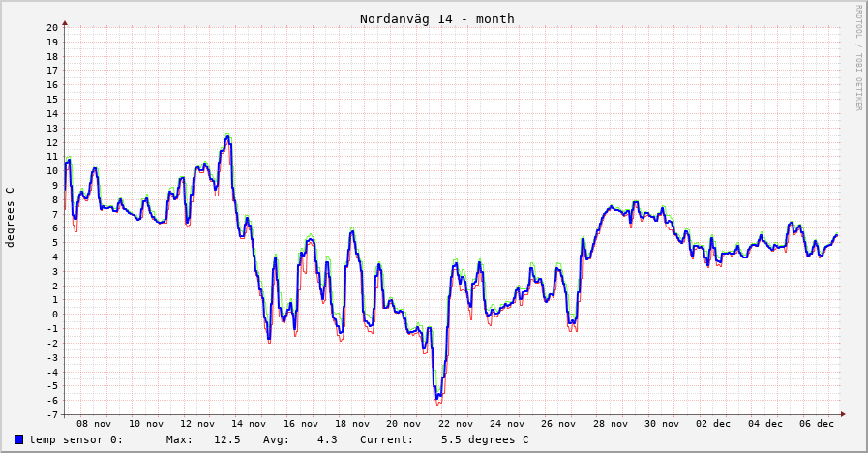Choose the 28 nov date label
The height and width of the screenshot is (453, 868).
tap(611, 424)
